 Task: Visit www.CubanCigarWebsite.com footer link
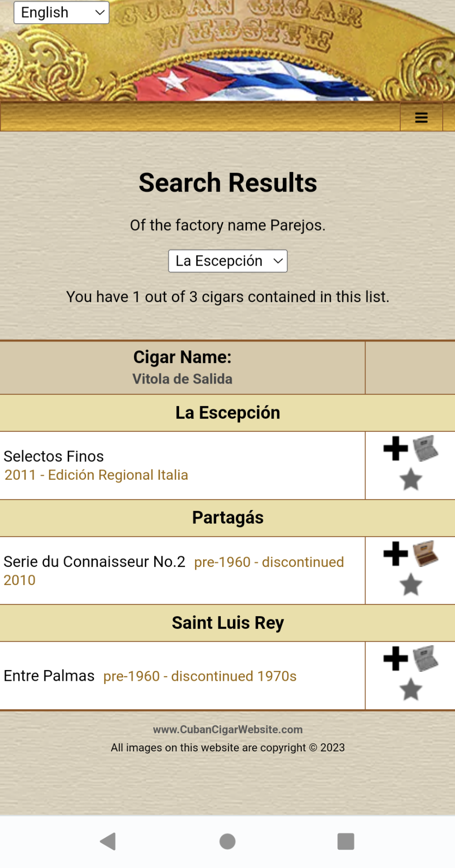pos(227,729)
